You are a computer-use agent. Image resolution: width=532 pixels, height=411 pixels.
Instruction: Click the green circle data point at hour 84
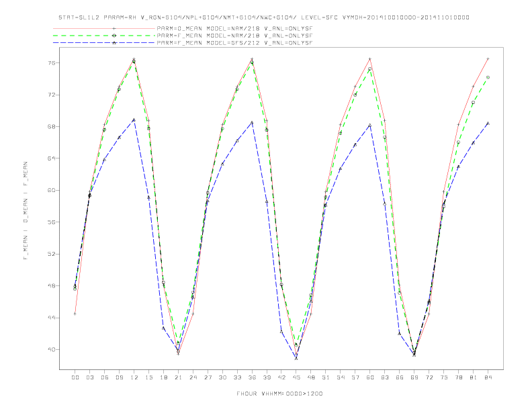pos(488,77)
